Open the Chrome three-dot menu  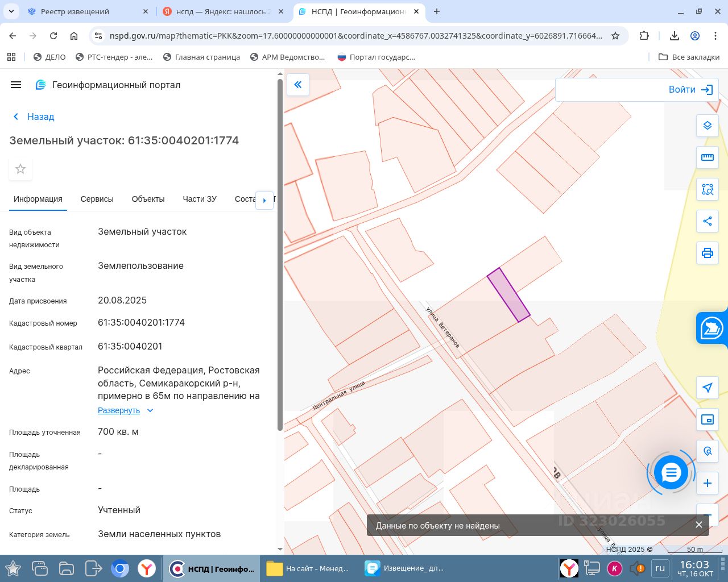(715, 36)
